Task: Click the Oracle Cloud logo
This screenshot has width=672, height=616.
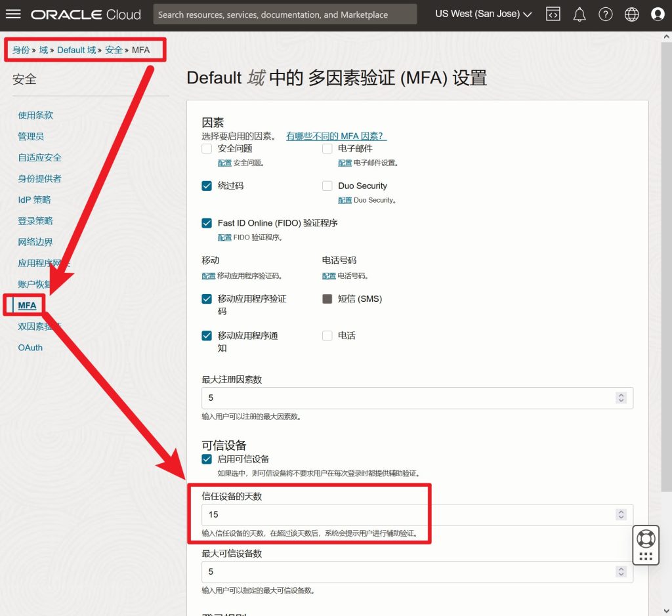Action: point(86,14)
